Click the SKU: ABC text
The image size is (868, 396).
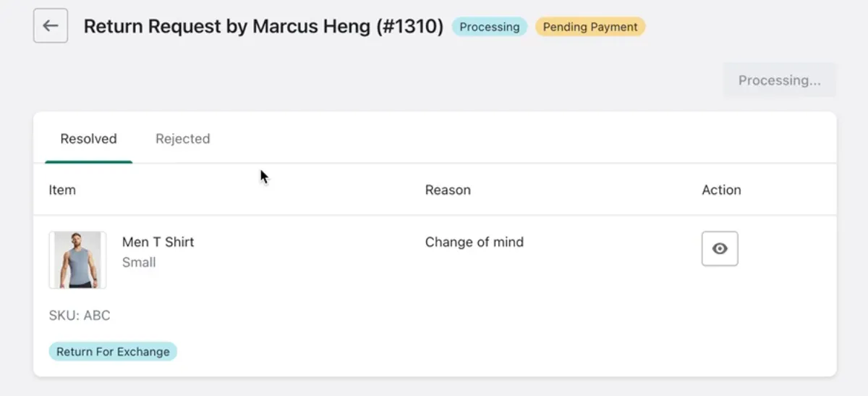(80, 316)
